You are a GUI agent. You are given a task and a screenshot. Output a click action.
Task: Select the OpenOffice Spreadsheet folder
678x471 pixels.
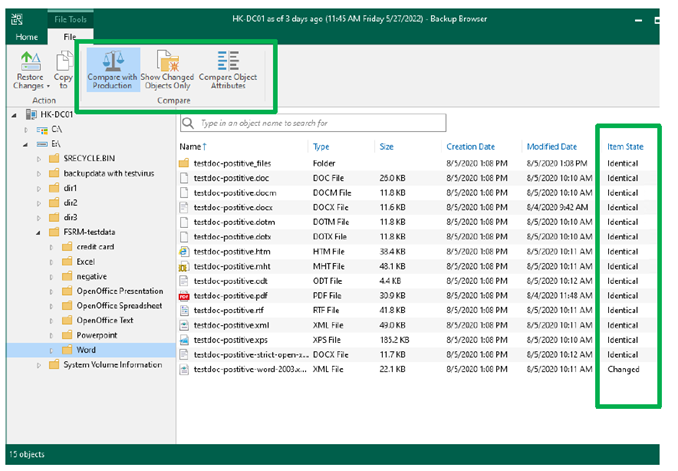click(119, 306)
